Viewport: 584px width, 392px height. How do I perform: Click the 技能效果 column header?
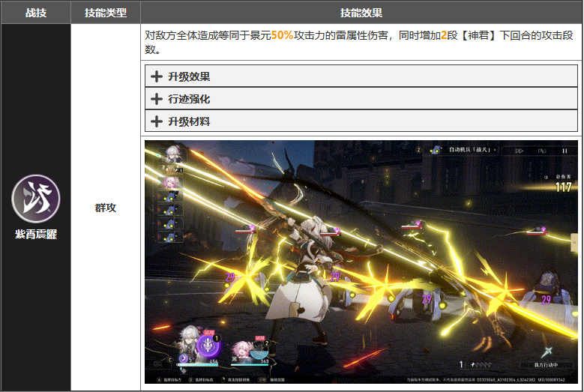click(361, 13)
